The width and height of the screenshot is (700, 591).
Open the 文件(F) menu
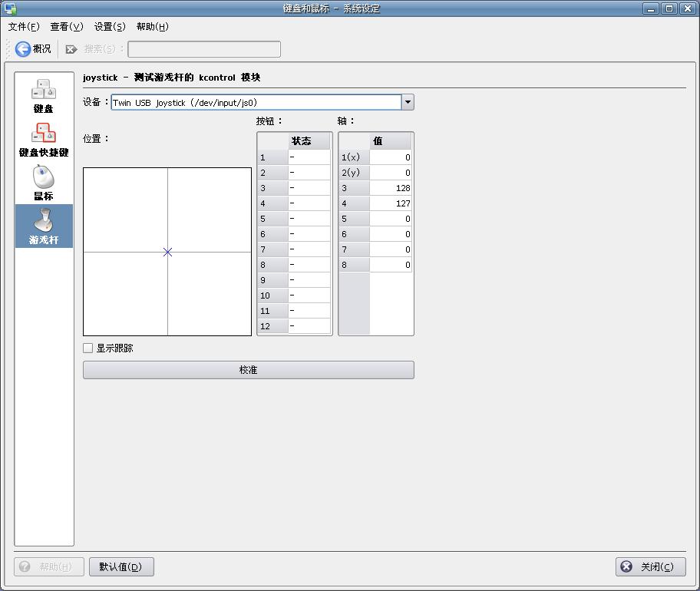(x=24, y=27)
